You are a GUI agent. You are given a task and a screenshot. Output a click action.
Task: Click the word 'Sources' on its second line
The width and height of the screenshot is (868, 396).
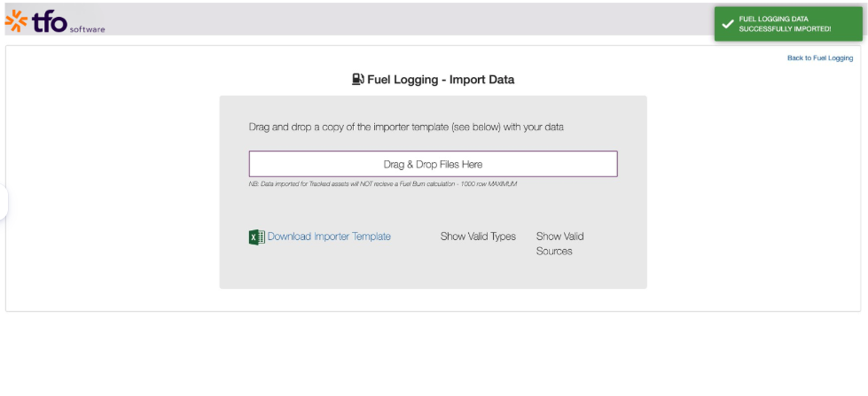[554, 251]
